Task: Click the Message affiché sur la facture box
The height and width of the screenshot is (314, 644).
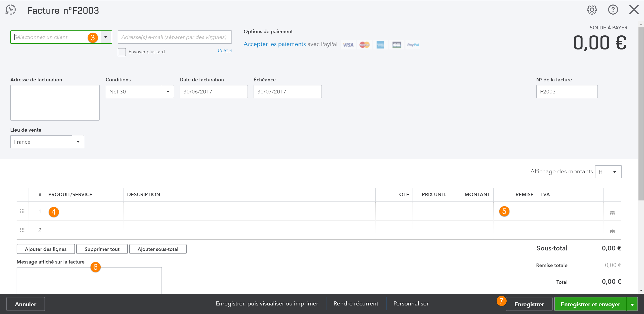Action: pos(89,281)
